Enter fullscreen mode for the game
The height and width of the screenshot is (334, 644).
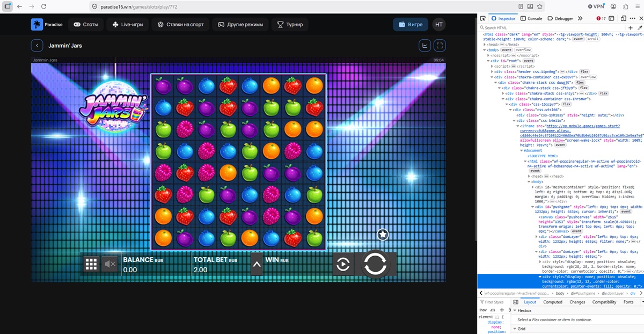point(439,46)
